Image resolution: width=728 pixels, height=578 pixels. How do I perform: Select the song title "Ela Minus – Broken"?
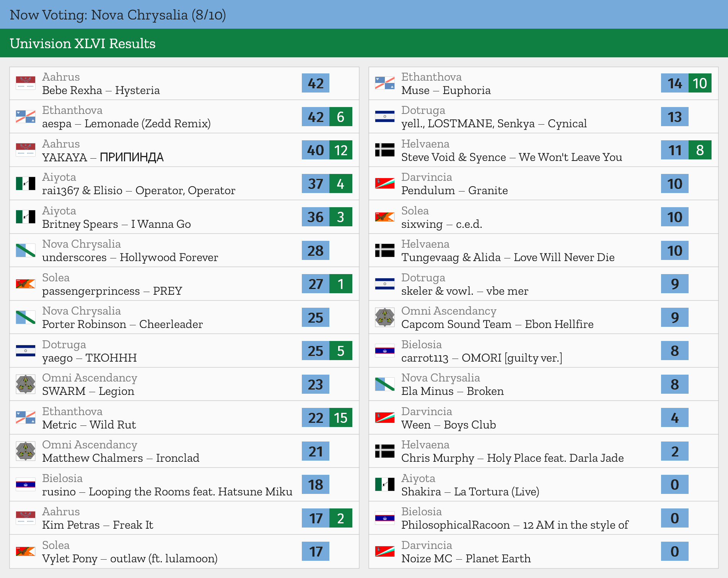tap(453, 391)
